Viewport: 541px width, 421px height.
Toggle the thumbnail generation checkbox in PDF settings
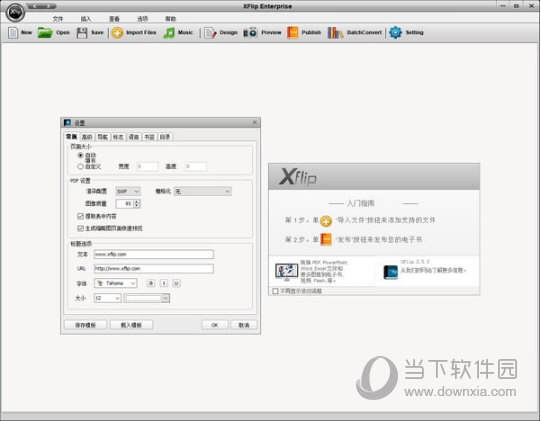click(x=80, y=228)
